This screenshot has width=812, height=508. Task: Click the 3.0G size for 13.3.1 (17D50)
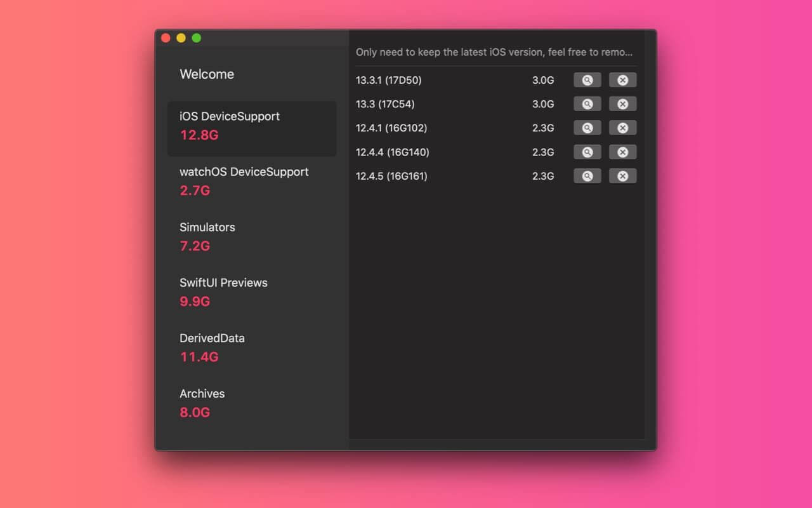coord(543,80)
